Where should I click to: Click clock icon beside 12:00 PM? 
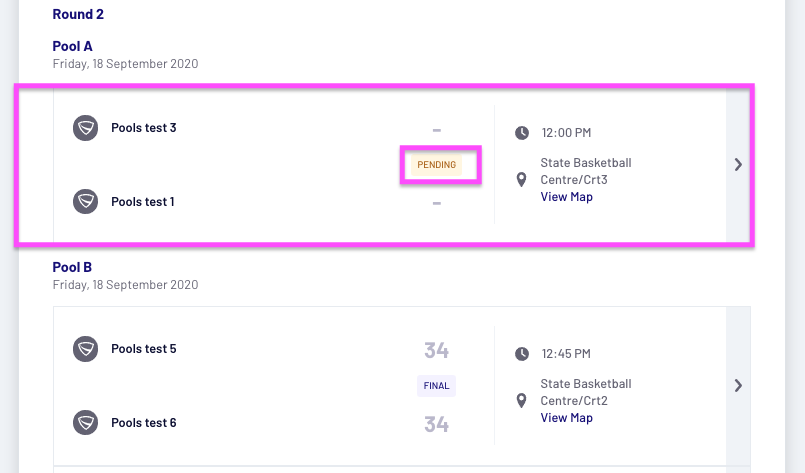[522, 132]
